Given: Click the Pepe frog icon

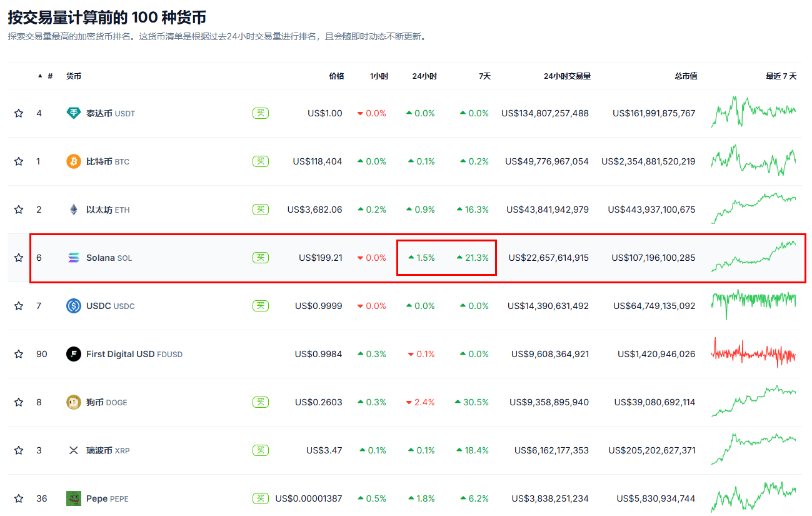Looking at the screenshot, I should [74, 498].
